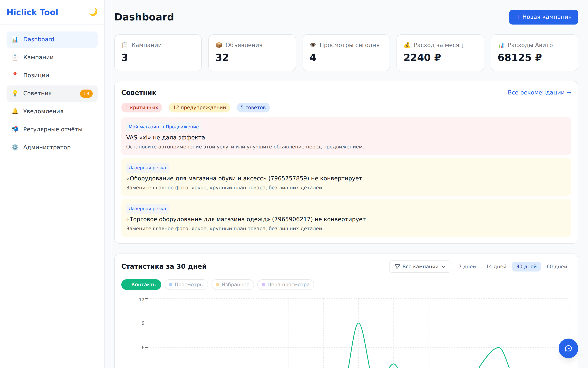The height and width of the screenshot is (368, 588).
Task: Click the Советник section heading
Action: coord(139,93)
